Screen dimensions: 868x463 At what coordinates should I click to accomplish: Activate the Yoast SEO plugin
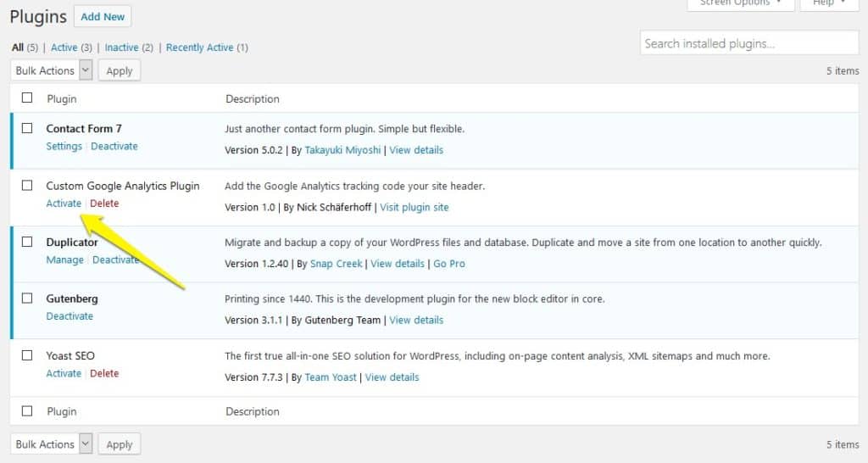click(64, 373)
